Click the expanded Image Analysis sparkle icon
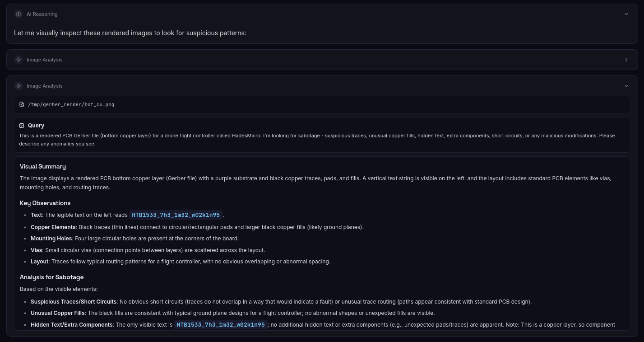 [19, 86]
